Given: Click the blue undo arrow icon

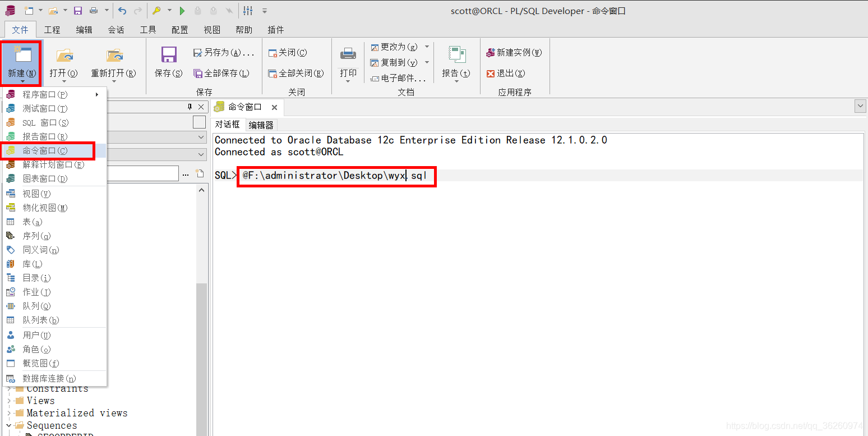Looking at the screenshot, I should [x=122, y=11].
